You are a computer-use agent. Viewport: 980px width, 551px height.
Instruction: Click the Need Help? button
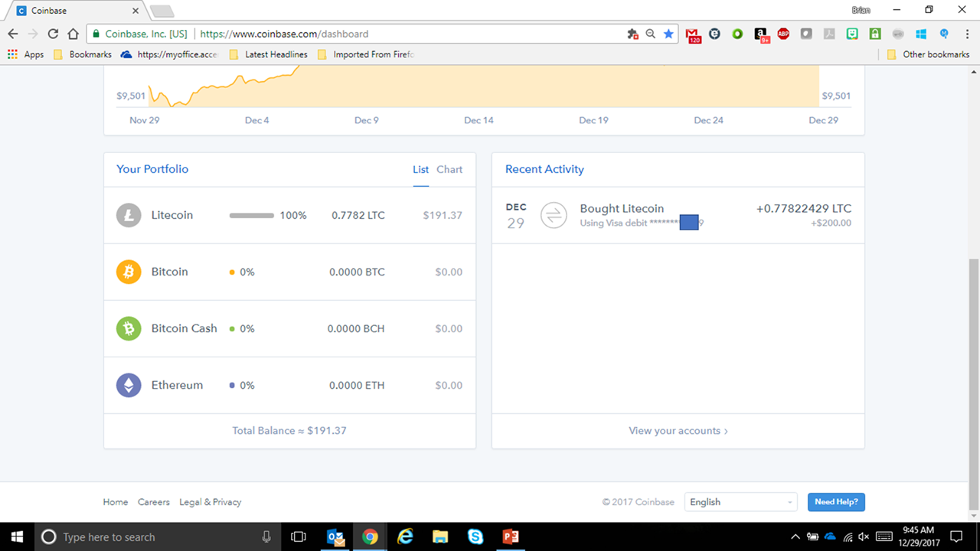pos(836,502)
